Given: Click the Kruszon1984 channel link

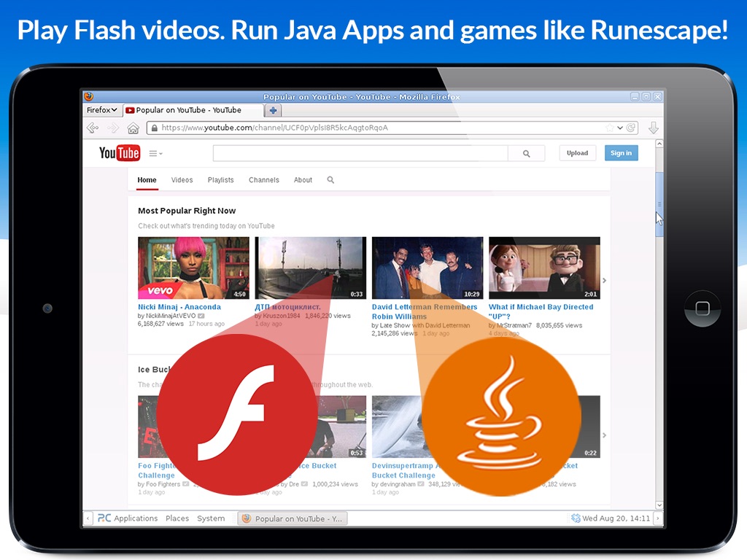Looking at the screenshot, I should [x=282, y=316].
